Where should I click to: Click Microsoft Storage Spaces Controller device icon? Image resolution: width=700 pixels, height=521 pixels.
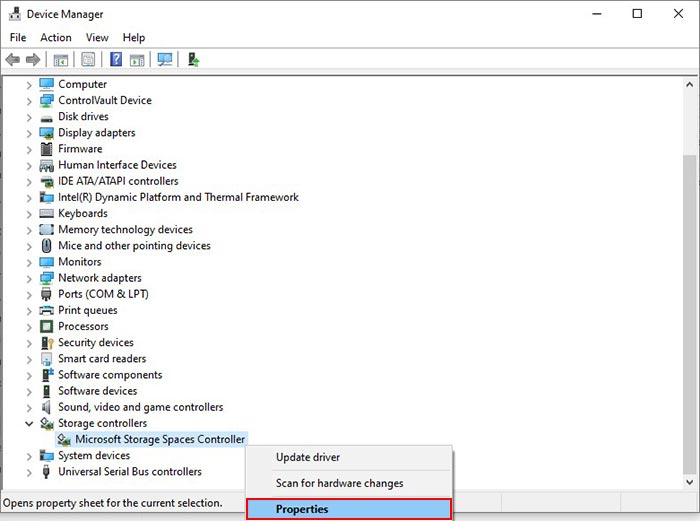tap(64, 439)
